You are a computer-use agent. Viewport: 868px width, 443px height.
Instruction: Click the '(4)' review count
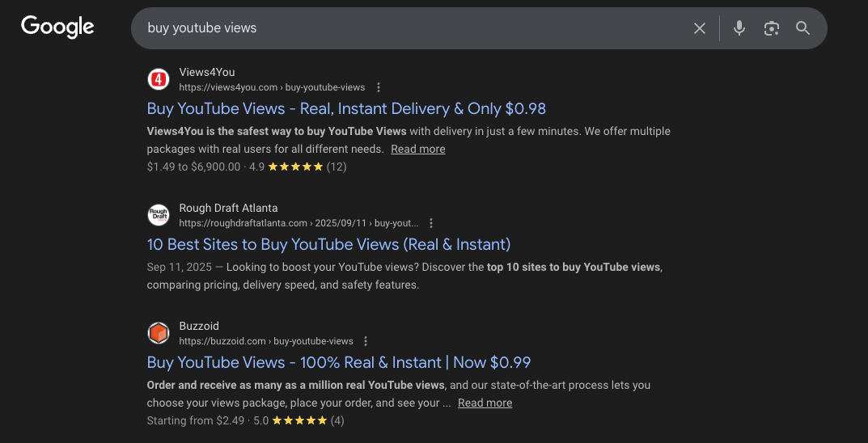(337, 421)
